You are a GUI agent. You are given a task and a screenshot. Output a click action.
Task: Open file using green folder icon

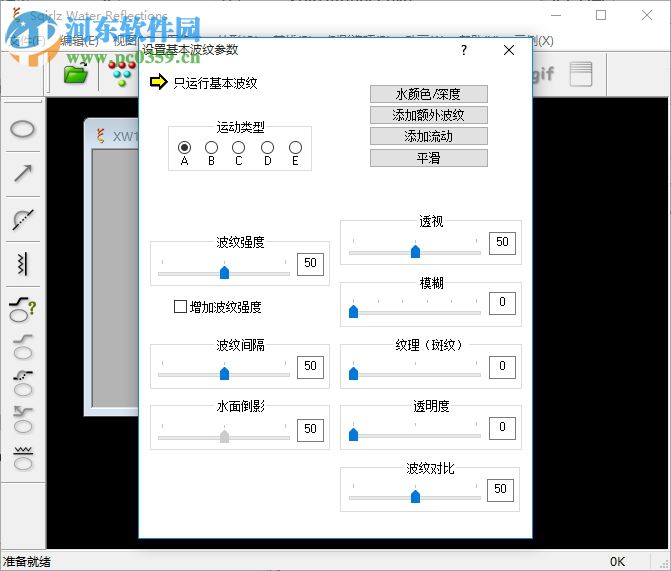point(76,73)
